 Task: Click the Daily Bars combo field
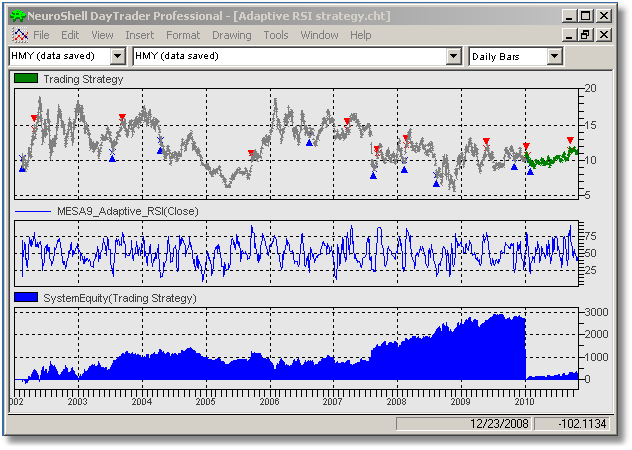[x=516, y=56]
